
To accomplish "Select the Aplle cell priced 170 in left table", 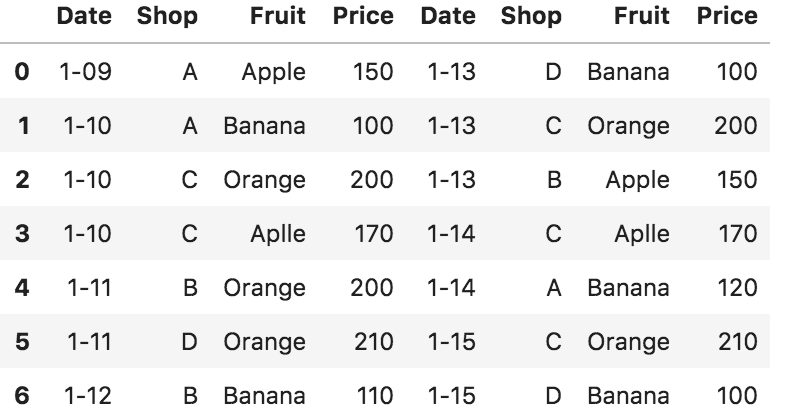I will click(278, 234).
